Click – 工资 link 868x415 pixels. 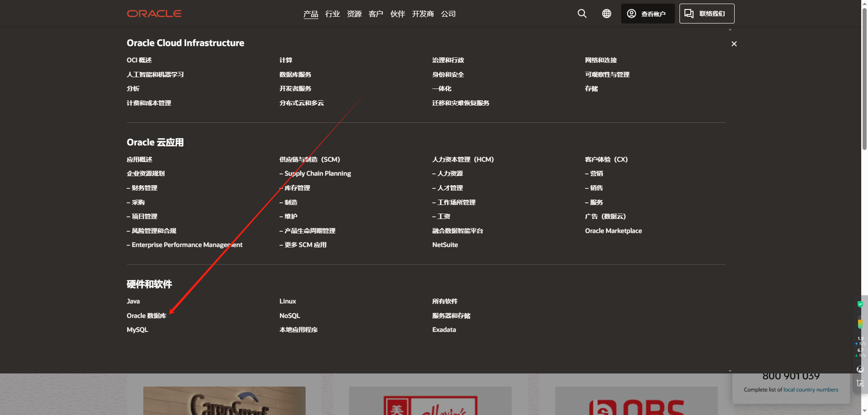441,216
